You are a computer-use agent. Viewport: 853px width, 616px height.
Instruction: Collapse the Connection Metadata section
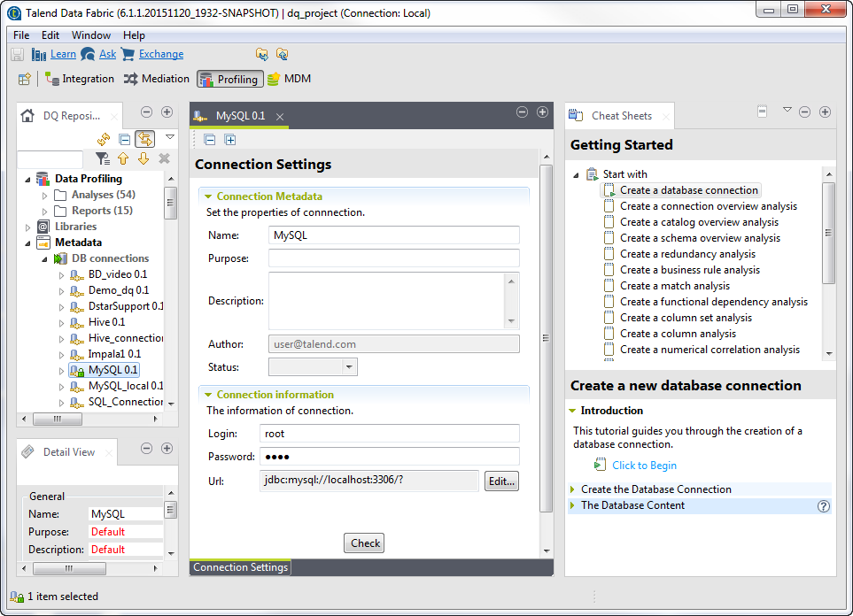[x=208, y=196]
